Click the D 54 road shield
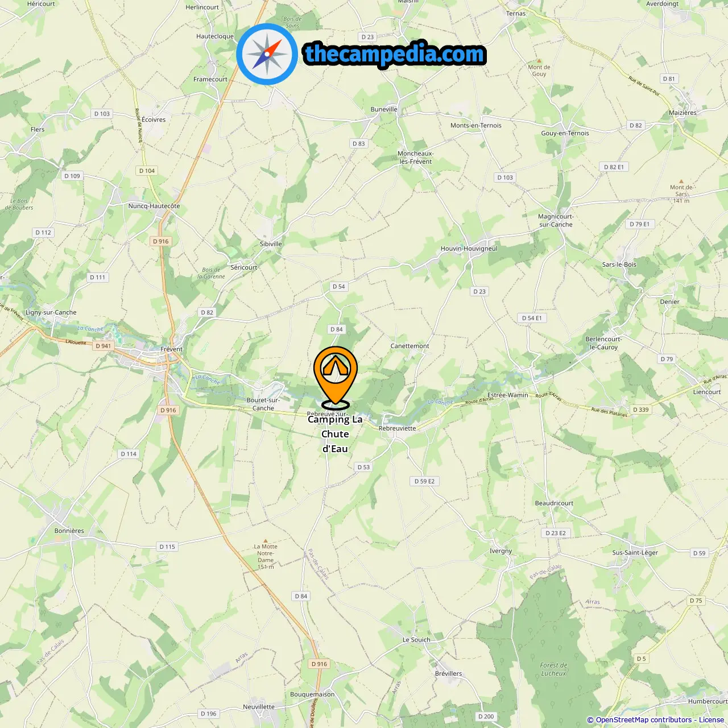 pyautogui.click(x=339, y=287)
